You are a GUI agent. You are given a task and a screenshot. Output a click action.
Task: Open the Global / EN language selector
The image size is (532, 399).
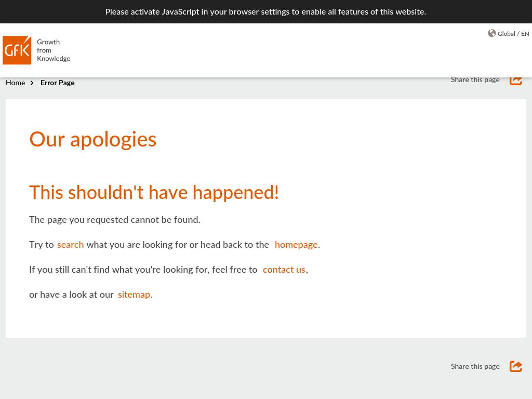pyautogui.click(x=513, y=34)
